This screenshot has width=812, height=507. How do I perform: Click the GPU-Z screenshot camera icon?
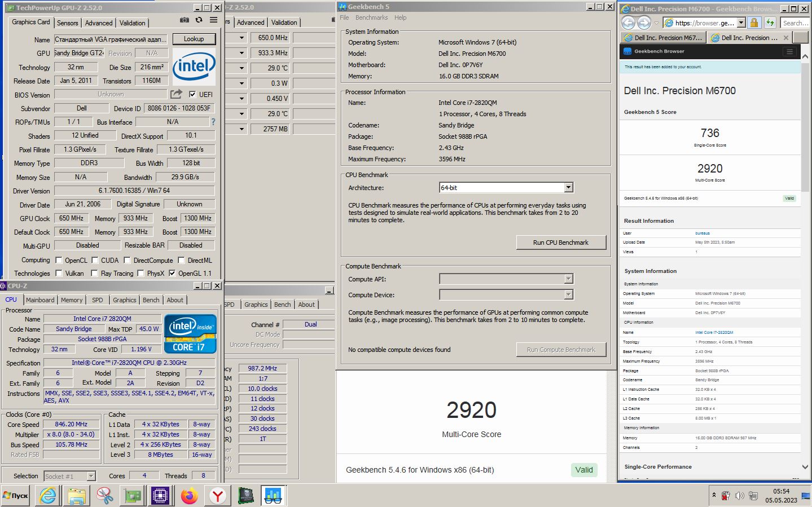click(185, 20)
